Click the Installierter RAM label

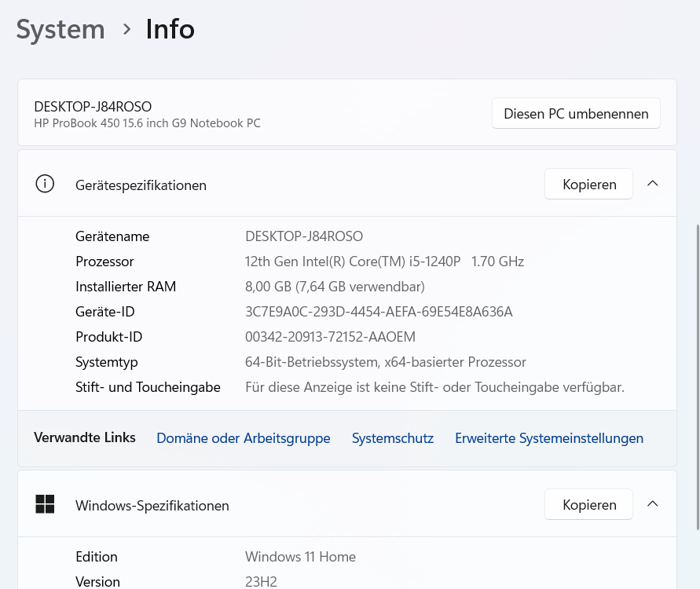coord(126,287)
